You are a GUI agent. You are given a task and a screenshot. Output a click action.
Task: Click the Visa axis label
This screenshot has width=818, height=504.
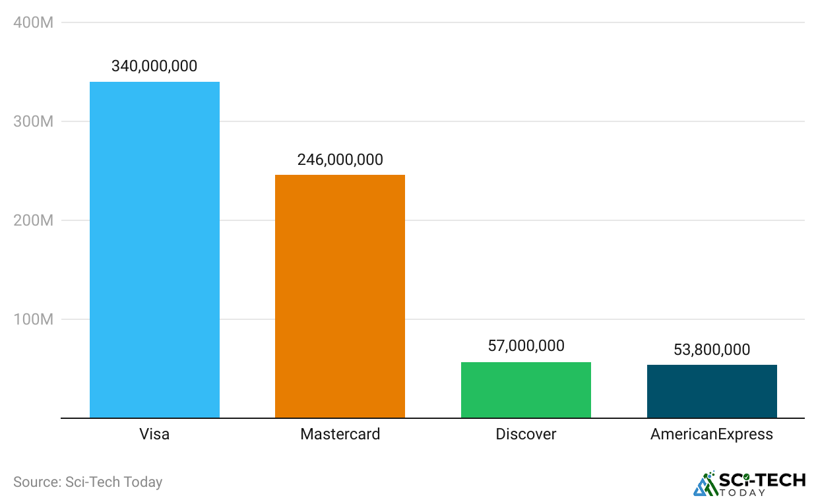click(154, 435)
